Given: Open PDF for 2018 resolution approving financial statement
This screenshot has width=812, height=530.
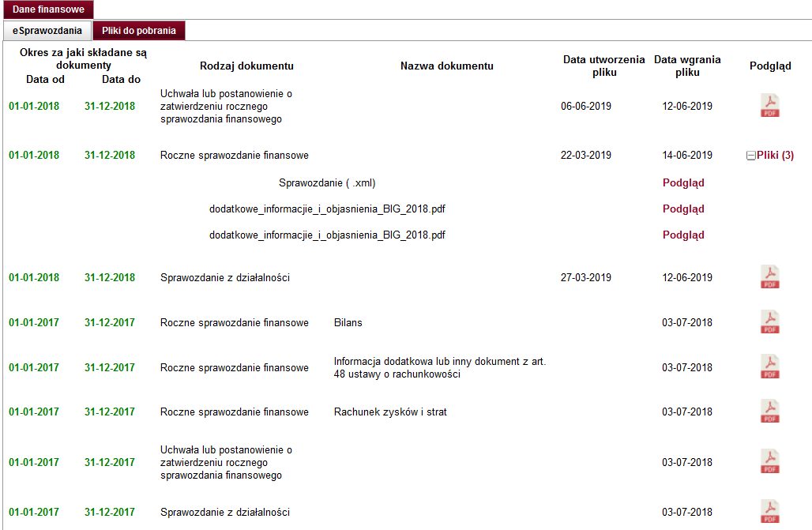Looking at the screenshot, I should coord(769,106).
